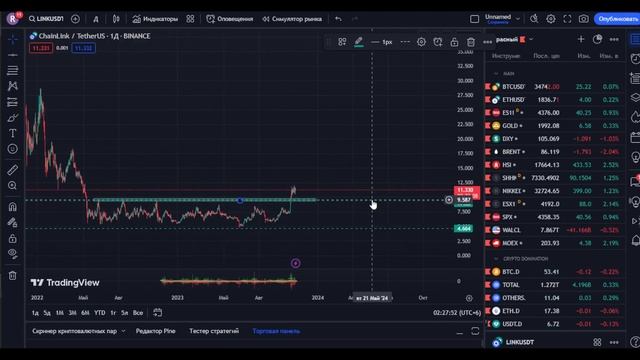Expand the Unnamed layout dropdown arrow
This screenshot has height=360, width=640.
point(518,19)
